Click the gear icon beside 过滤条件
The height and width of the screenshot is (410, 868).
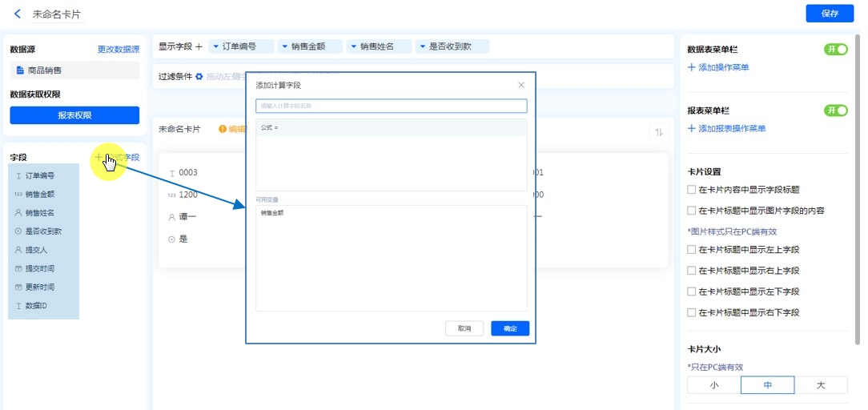[x=199, y=77]
